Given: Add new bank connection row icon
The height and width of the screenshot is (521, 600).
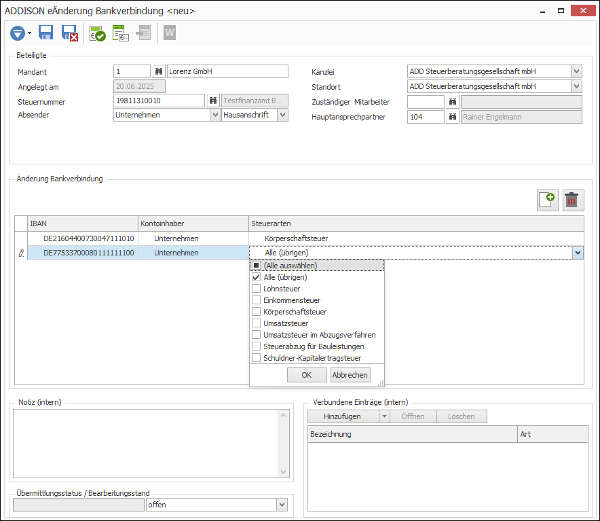Looking at the screenshot, I should pos(547,200).
